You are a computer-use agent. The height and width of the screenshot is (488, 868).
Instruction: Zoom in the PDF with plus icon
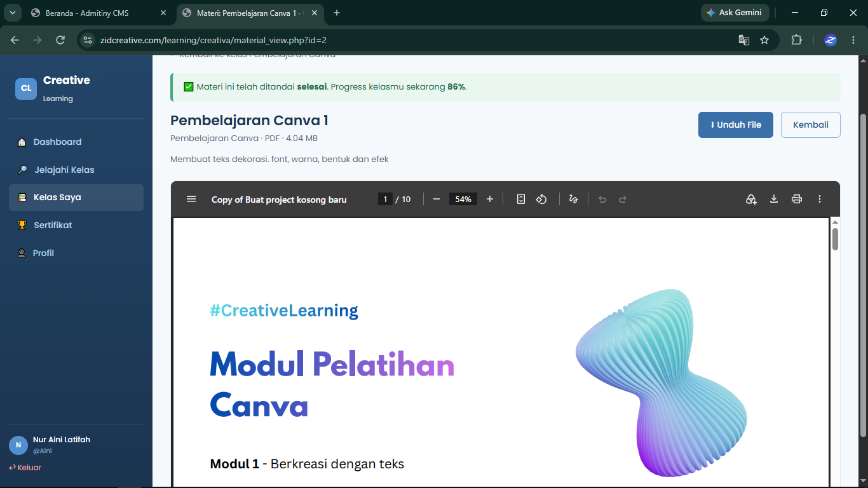(x=490, y=199)
